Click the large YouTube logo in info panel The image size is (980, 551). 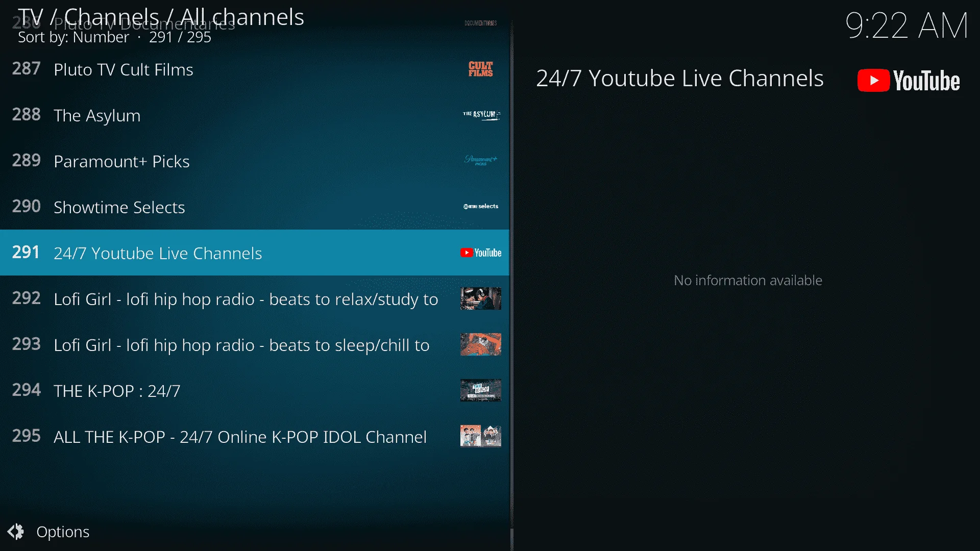click(909, 81)
